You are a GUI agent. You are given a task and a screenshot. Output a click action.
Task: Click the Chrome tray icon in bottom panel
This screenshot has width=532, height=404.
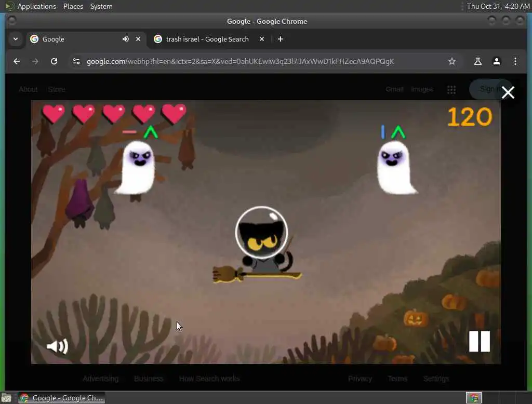click(x=474, y=398)
